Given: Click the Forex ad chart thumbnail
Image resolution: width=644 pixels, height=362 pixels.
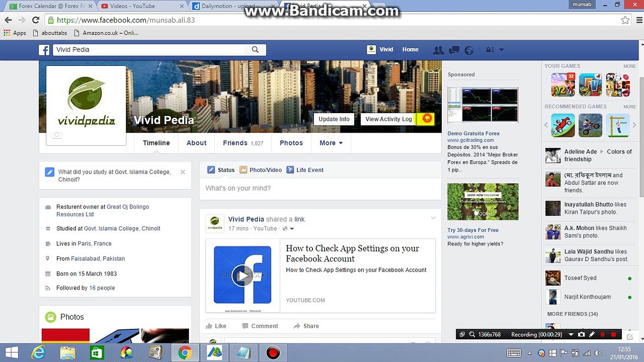Looking at the screenshot, I should (483, 105).
